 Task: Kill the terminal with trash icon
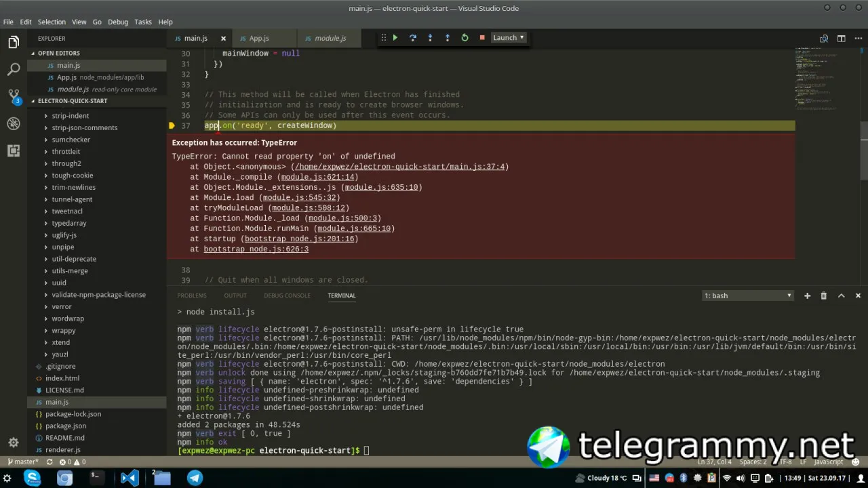tap(824, 296)
